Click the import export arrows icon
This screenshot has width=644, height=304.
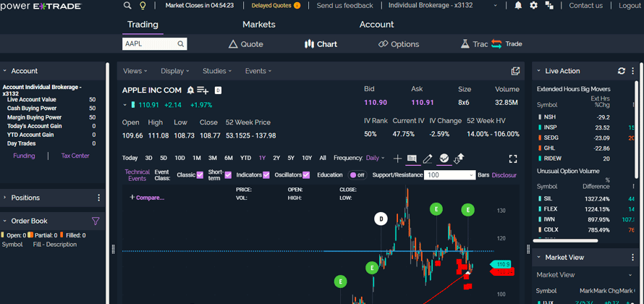pyautogui.click(x=459, y=158)
